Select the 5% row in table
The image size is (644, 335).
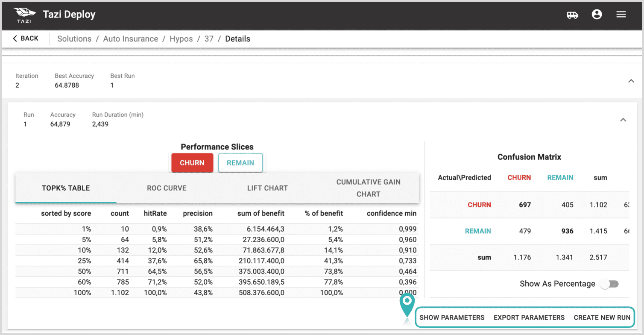point(217,240)
